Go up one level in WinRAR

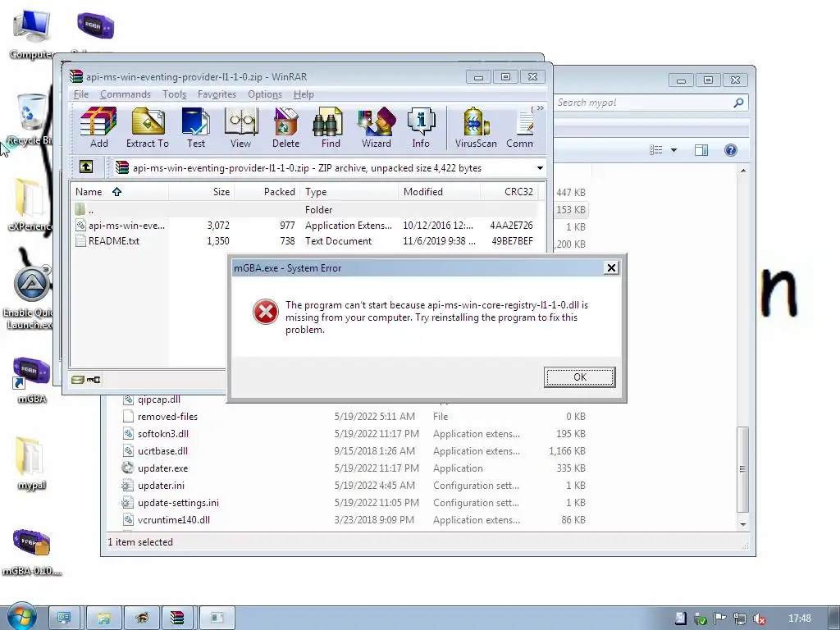(x=86, y=167)
